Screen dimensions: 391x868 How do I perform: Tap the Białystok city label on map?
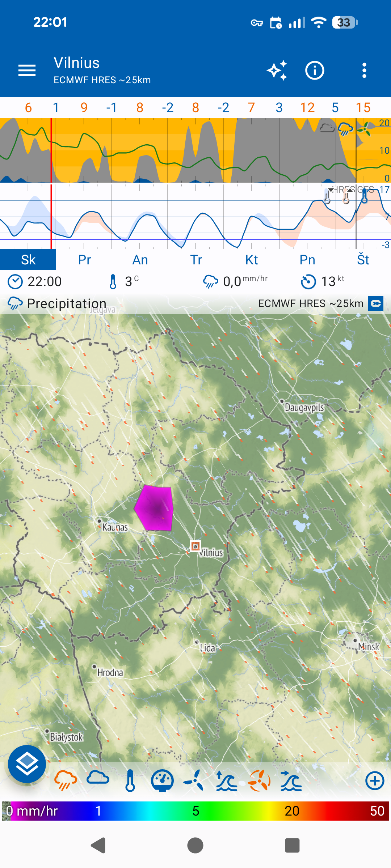coord(66,737)
